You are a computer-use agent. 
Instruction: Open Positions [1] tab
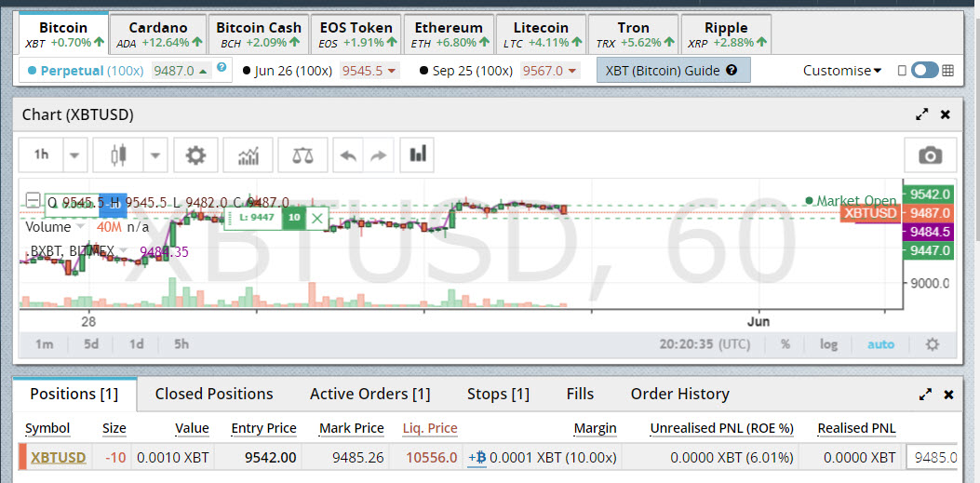click(x=74, y=395)
